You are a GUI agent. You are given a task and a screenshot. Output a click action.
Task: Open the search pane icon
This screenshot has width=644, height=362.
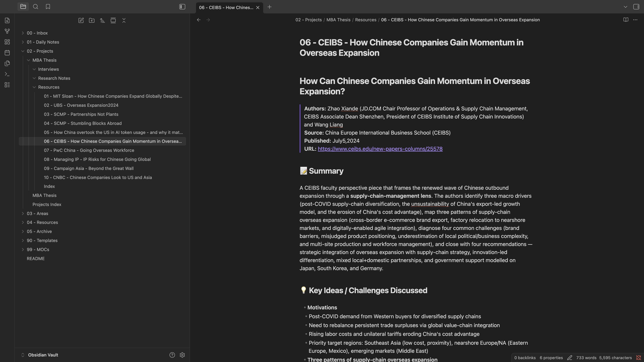tap(36, 7)
